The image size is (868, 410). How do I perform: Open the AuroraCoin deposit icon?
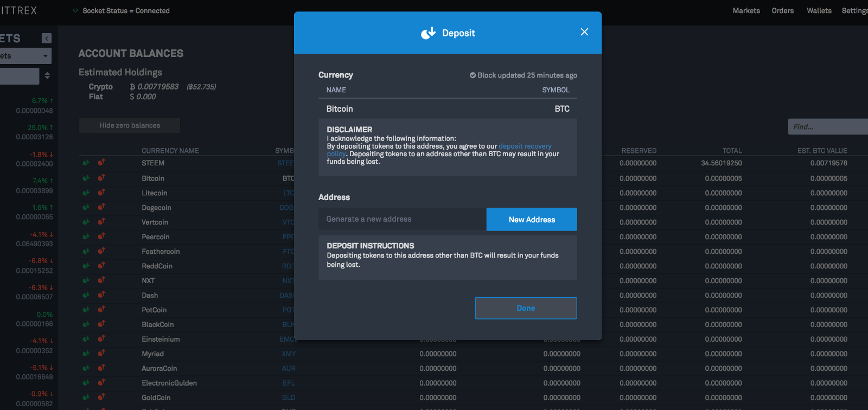(86, 368)
